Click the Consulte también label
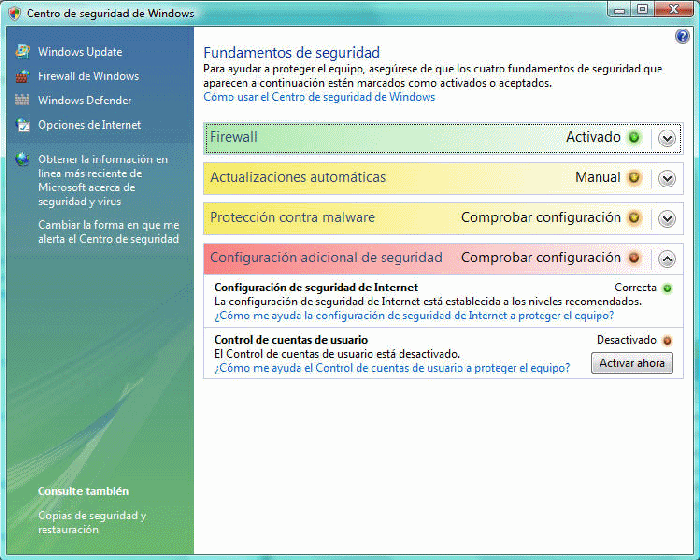This screenshot has width=700, height=560. 83,491
